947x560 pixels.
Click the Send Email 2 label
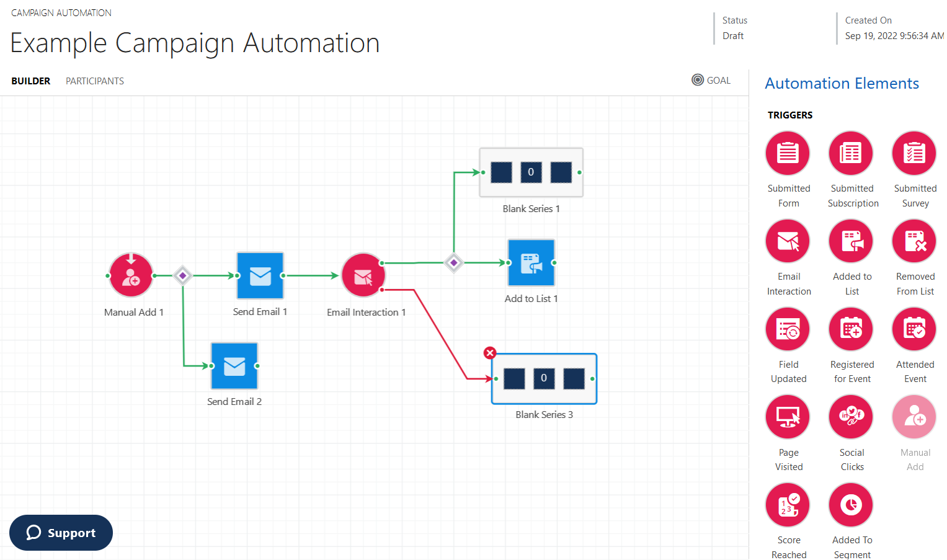[234, 402]
